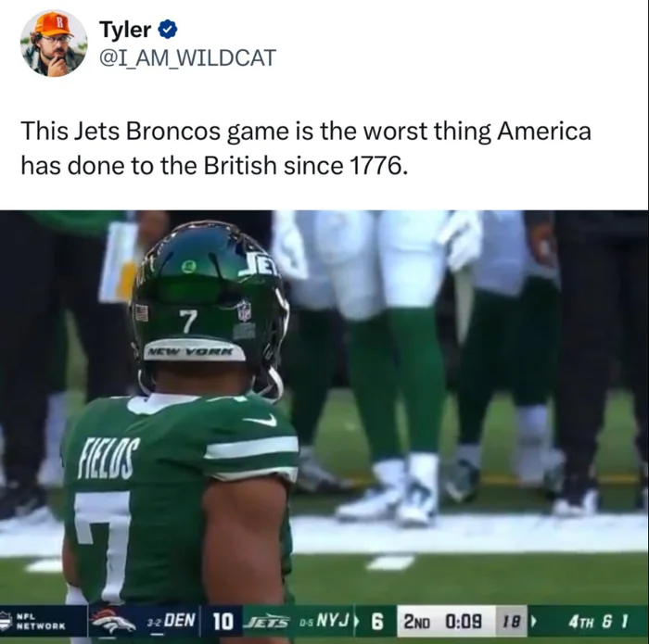Click the 2ND quarter 0:09 game clock
Viewport: 649px width, 644px height.
(x=443, y=621)
